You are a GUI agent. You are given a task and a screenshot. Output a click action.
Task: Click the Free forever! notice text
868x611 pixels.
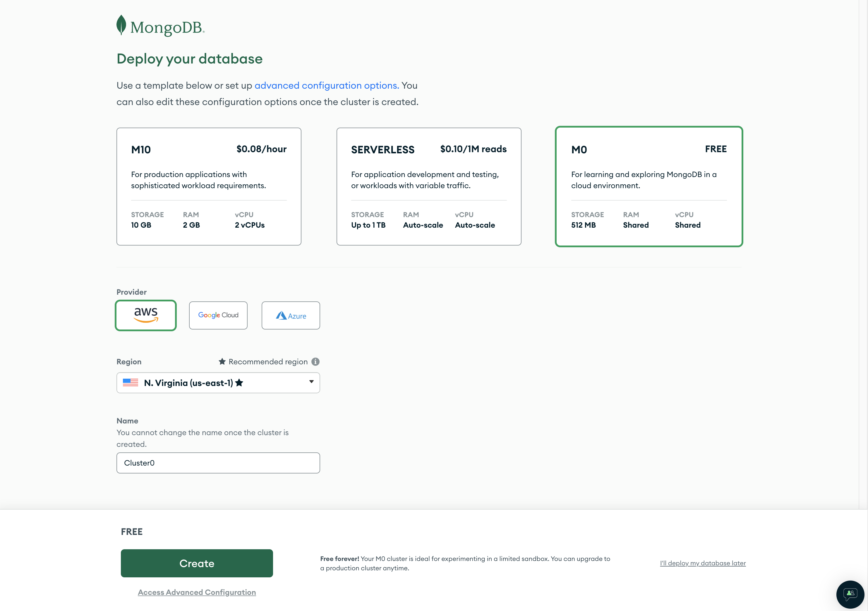coord(465,563)
